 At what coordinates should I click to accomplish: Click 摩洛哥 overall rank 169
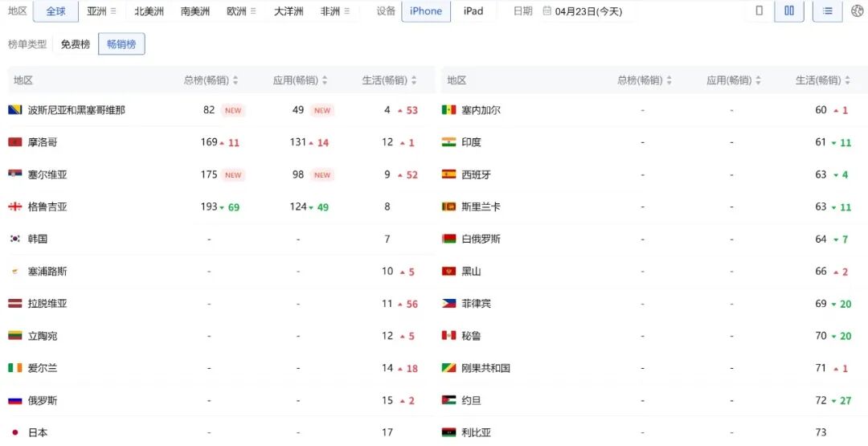(209, 142)
